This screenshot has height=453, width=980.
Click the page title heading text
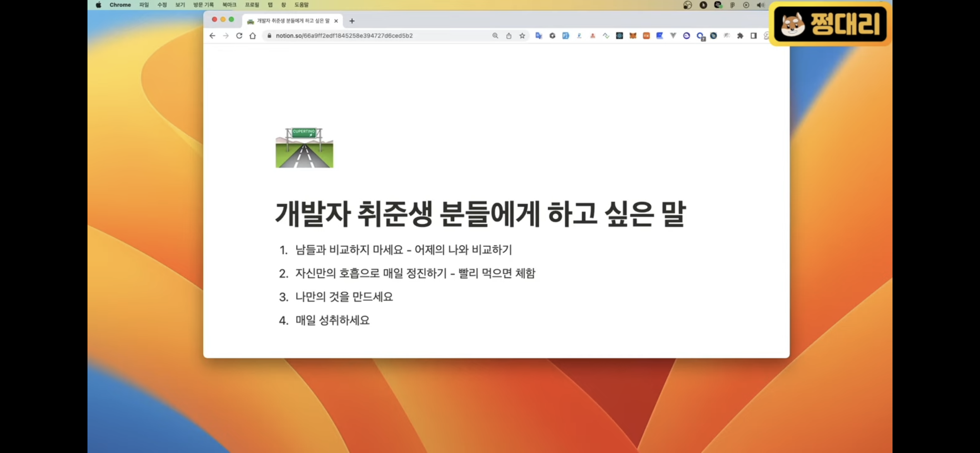(x=480, y=214)
